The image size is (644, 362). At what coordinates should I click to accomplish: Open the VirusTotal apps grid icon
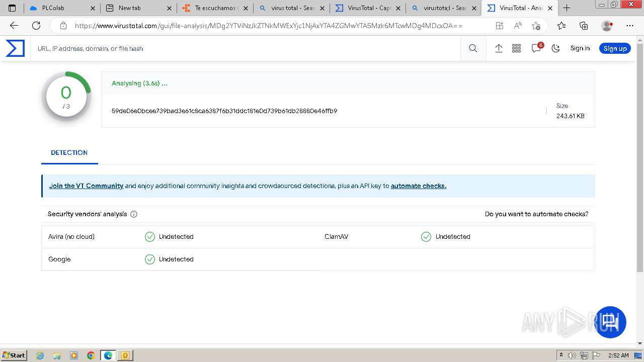coord(516,48)
